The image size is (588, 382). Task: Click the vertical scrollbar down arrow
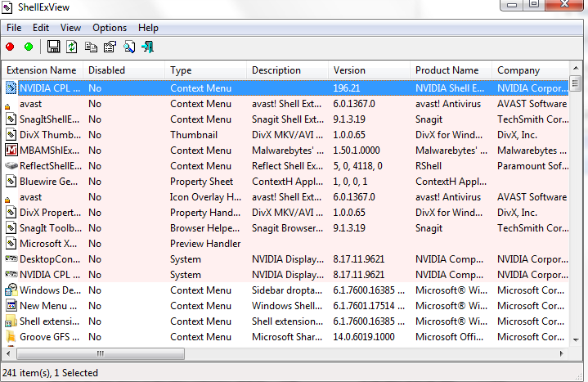click(576, 340)
